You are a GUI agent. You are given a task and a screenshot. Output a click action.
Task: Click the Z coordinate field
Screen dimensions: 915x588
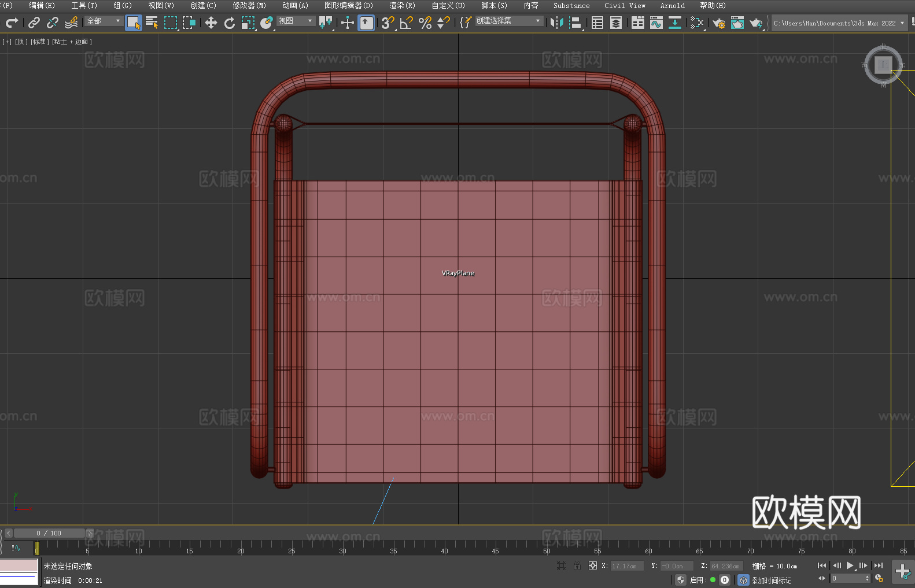tap(726, 566)
